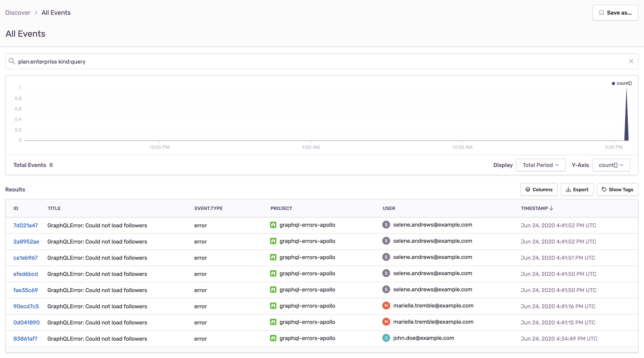
Task: Clear the search query with the X icon
Action: click(x=632, y=61)
